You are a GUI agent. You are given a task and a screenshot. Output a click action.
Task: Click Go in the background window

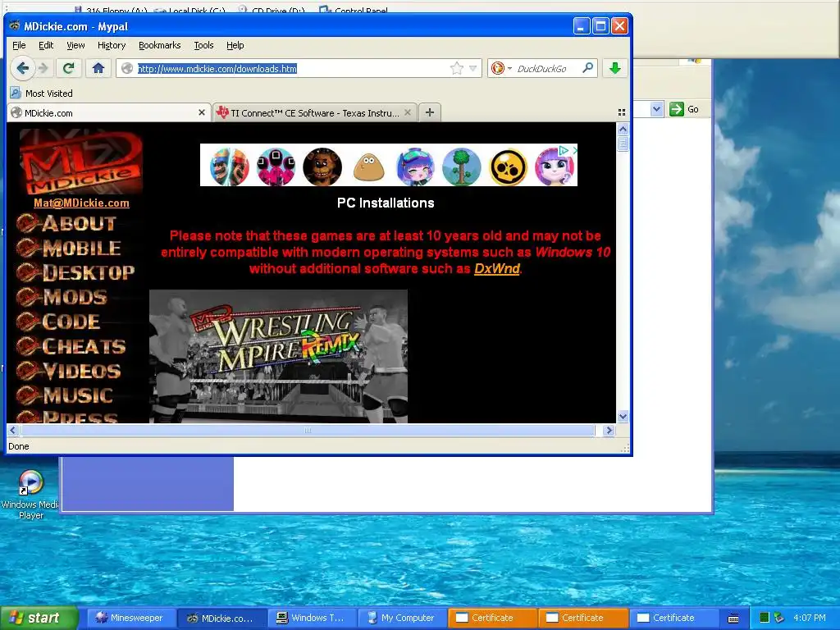tap(685, 109)
